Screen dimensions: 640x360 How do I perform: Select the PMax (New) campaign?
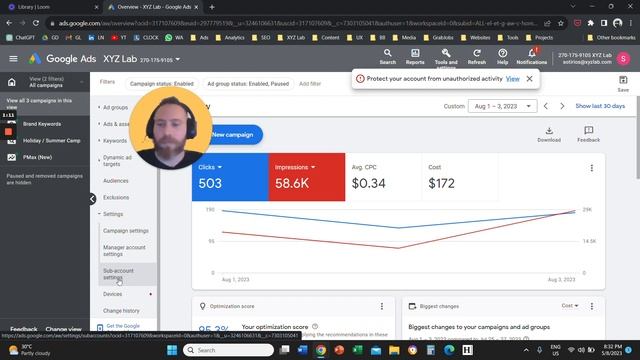[x=37, y=157]
